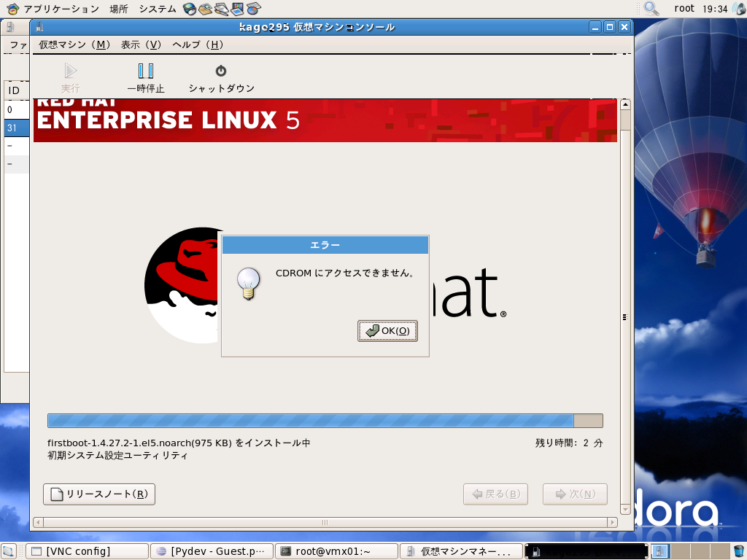Screen dimensions: 747x560
Task: Close the kage295 console window
Action: [624, 27]
